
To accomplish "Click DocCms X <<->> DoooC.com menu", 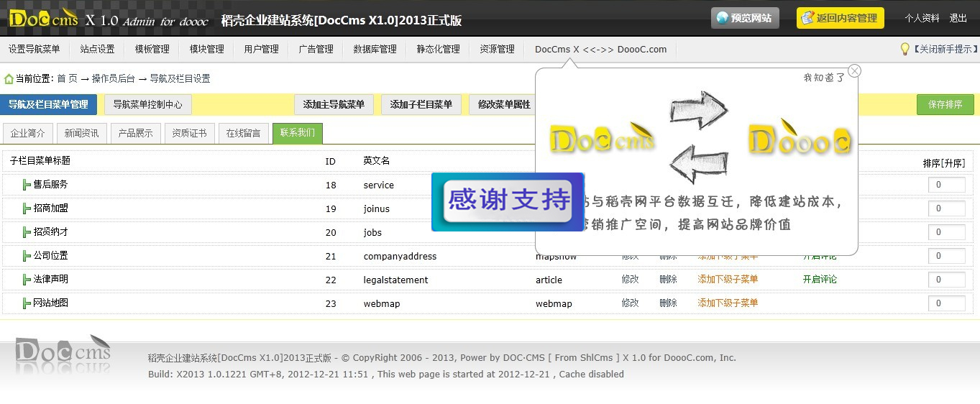I will click(x=600, y=49).
